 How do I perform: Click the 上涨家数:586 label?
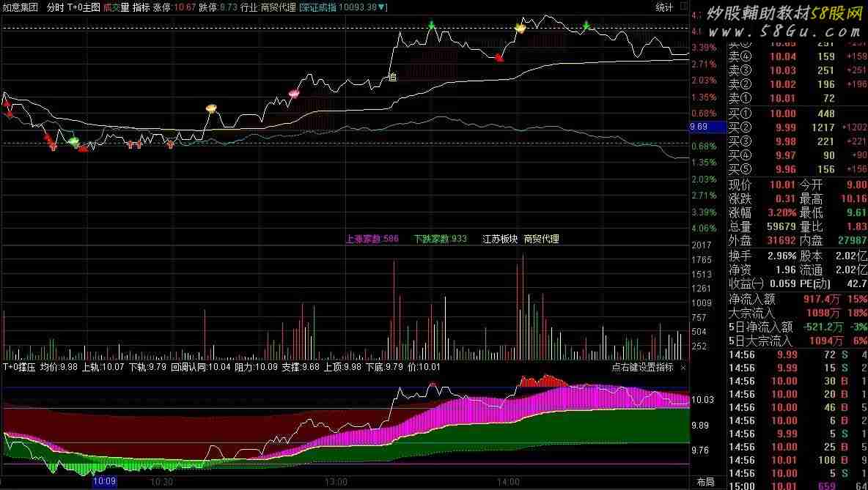click(x=372, y=239)
